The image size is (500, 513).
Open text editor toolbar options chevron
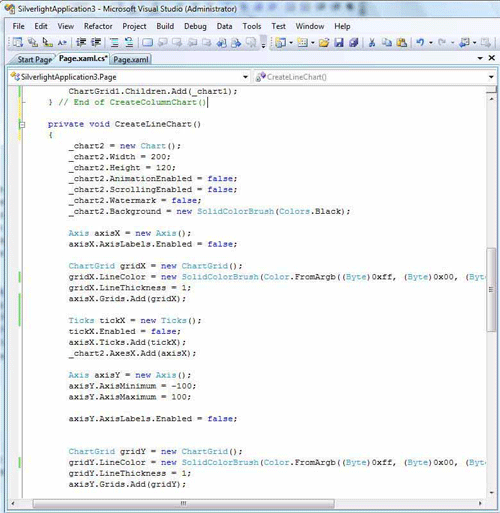(263, 42)
